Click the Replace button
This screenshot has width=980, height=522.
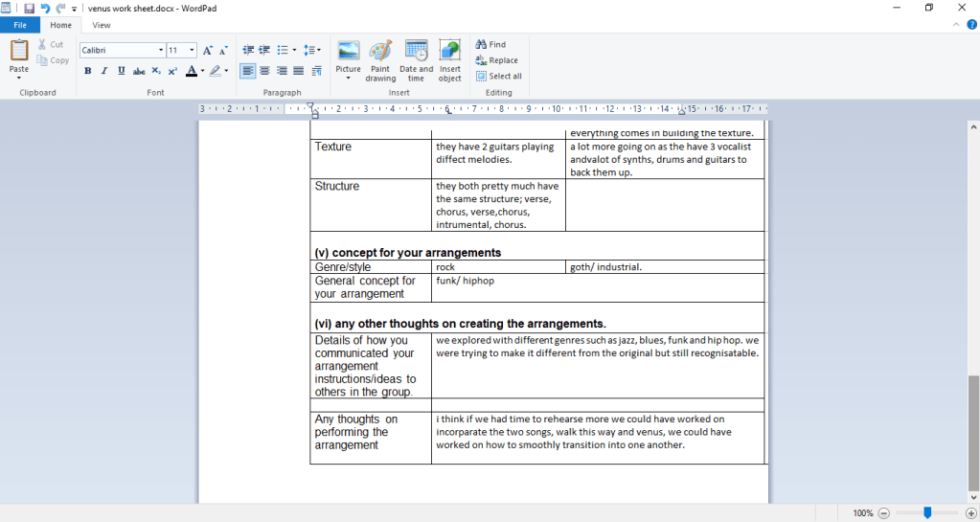pos(497,60)
